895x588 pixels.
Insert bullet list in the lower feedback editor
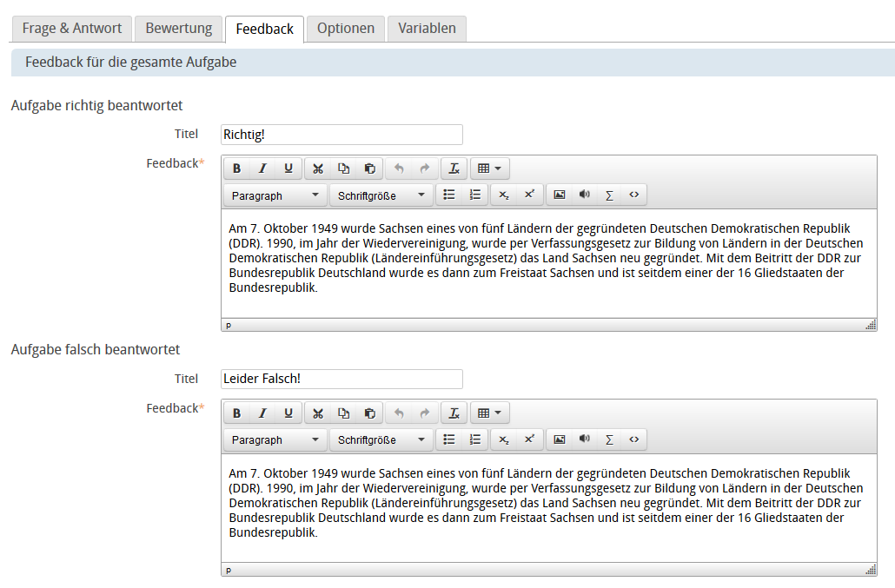click(x=448, y=439)
